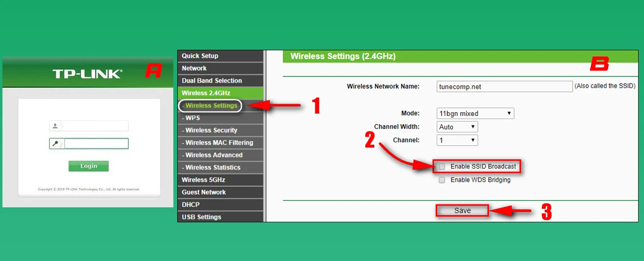Open the Channel dropdown set to 1
This screenshot has width=644, height=261.
point(457,140)
